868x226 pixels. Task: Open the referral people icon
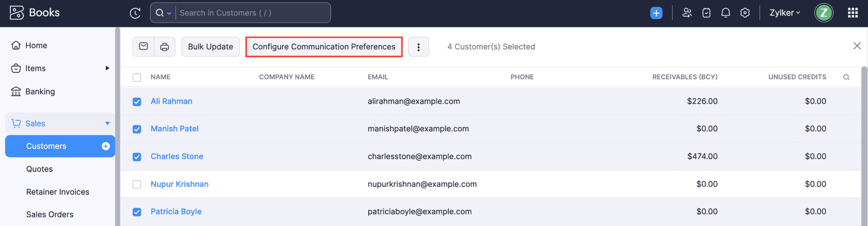pos(687,13)
